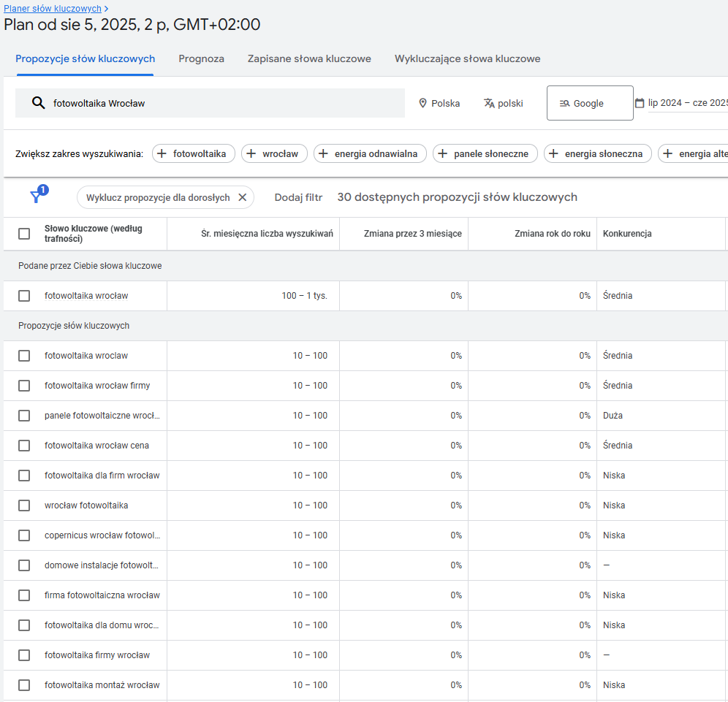Viewport: 728px width, 702px height.
Task: Check the 'domowe instalacje fotowolt...' checkbox
Action: click(x=24, y=565)
